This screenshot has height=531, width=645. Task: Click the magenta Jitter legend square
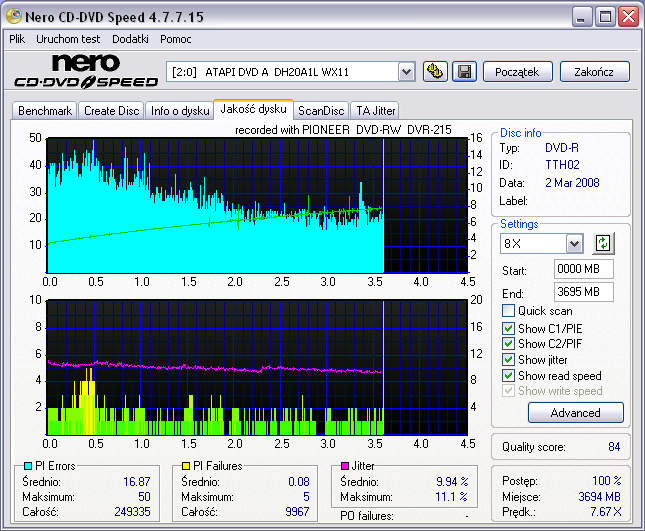click(345, 466)
